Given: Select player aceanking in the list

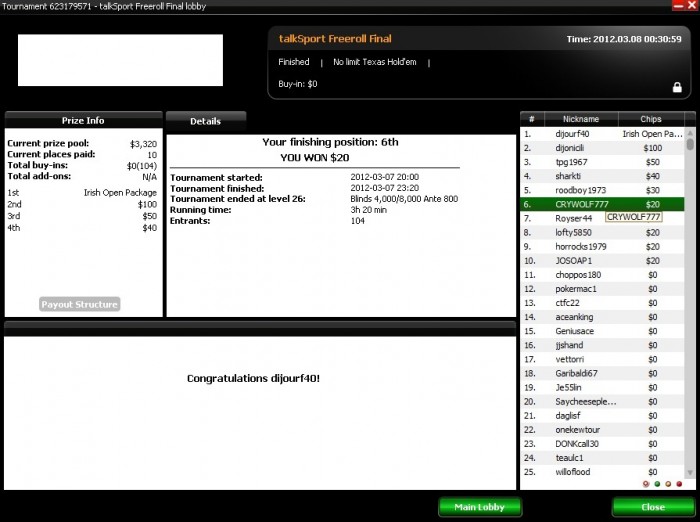Looking at the screenshot, I should [x=602, y=317].
